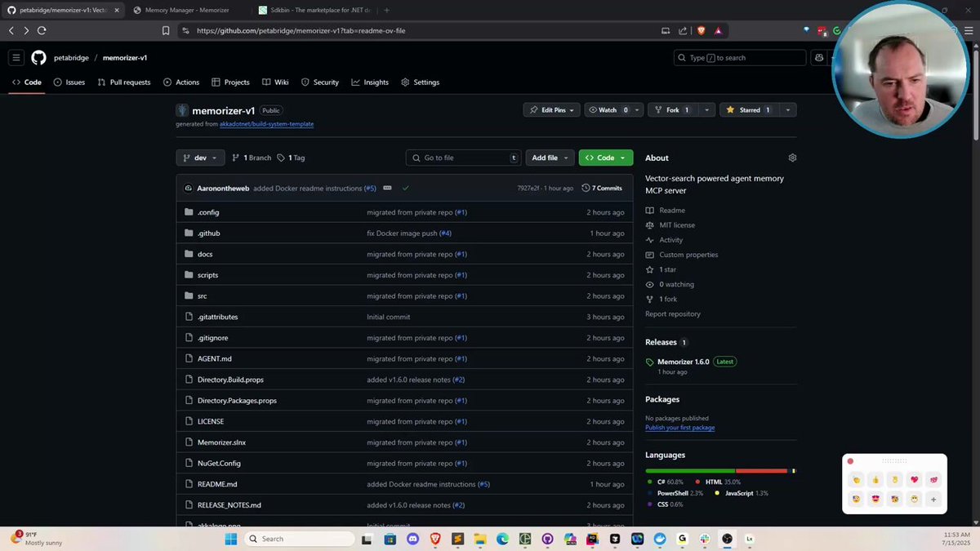Switch to the Issues tab
This screenshot has height=551, width=980.
tap(69, 82)
